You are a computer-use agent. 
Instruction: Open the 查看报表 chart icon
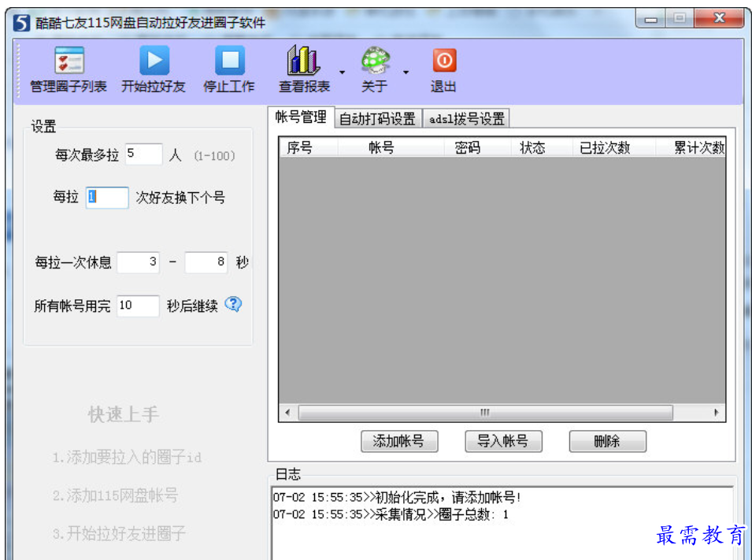(x=303, y=60)
